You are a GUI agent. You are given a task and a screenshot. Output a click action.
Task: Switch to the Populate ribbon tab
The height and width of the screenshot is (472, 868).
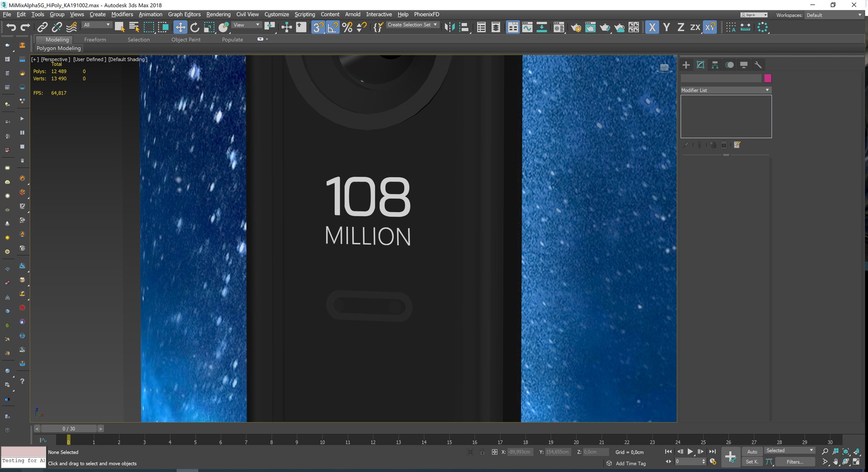pyautogui.click(x=232, y=40)
